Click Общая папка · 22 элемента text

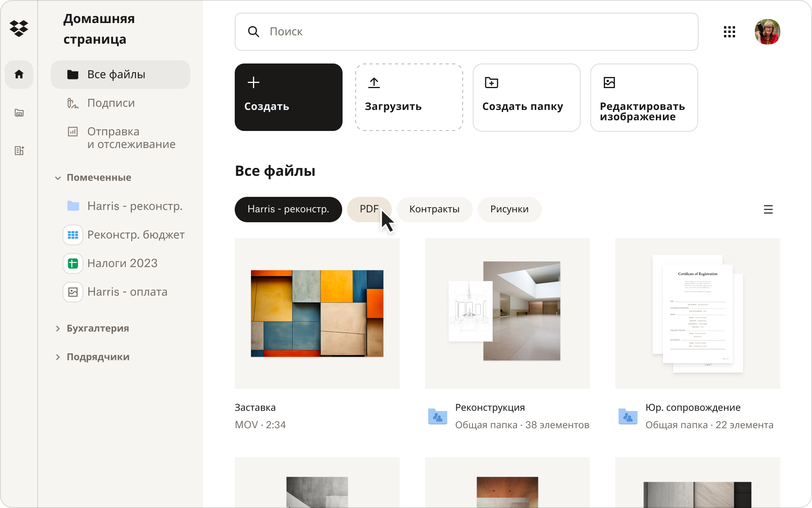(709, 425)
